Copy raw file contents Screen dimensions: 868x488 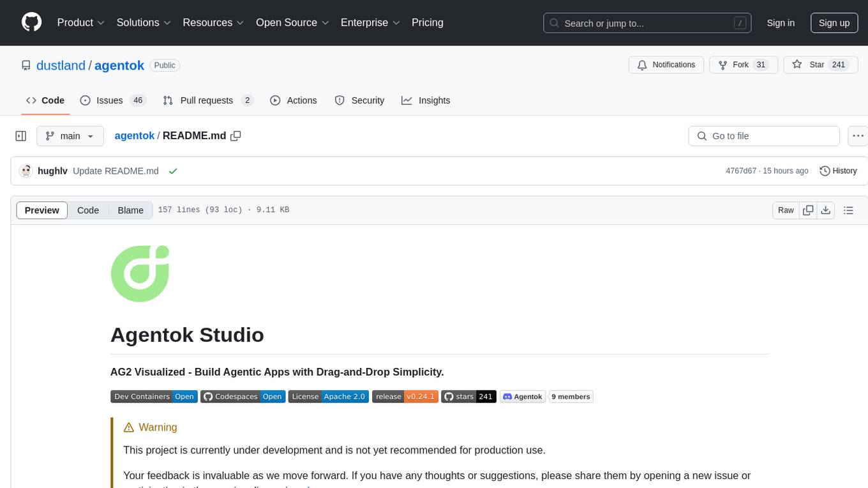click(809, 210)
